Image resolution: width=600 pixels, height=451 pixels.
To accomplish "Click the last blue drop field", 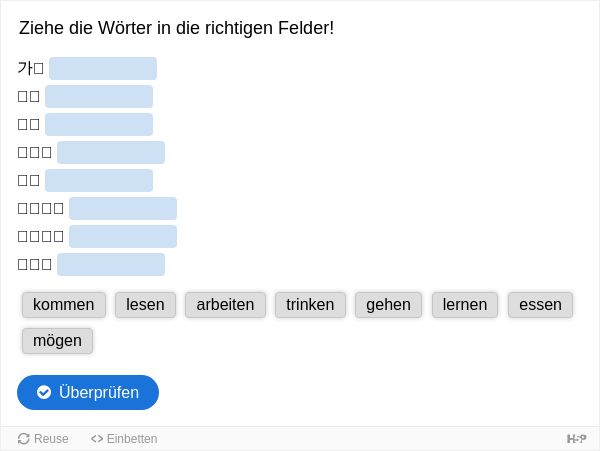I will 111,264.
